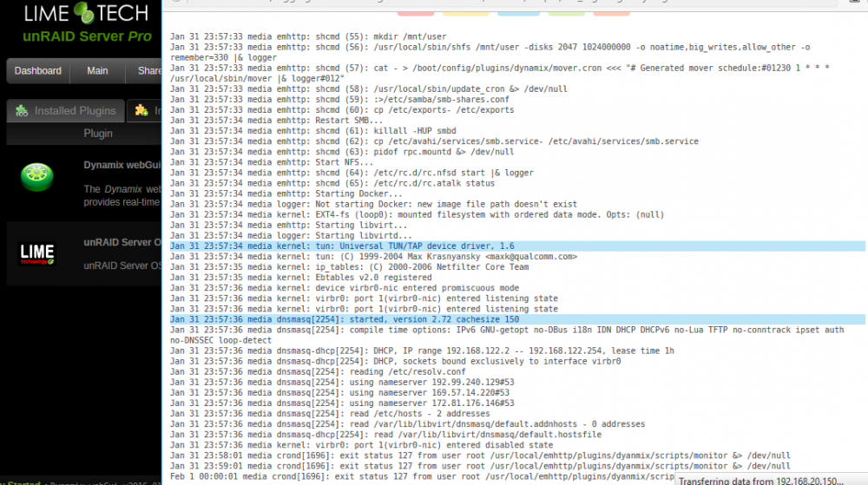Select the Installed Plugins tab
868x485 pixels.
tap(66, 110)
